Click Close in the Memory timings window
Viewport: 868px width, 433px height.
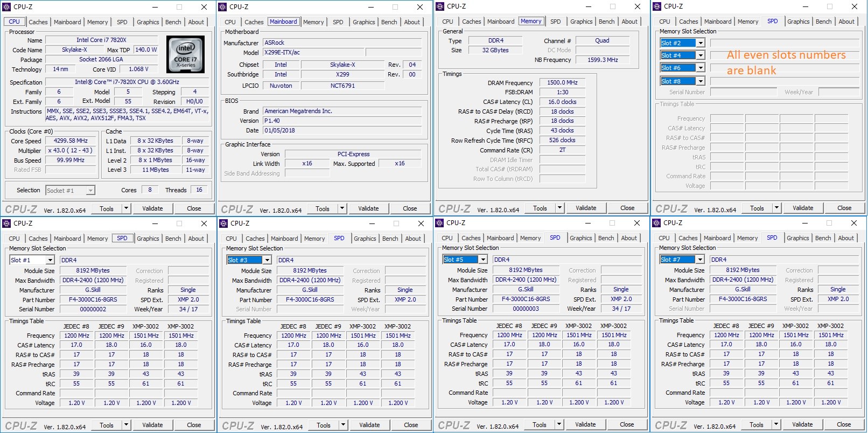coord(627,208)
